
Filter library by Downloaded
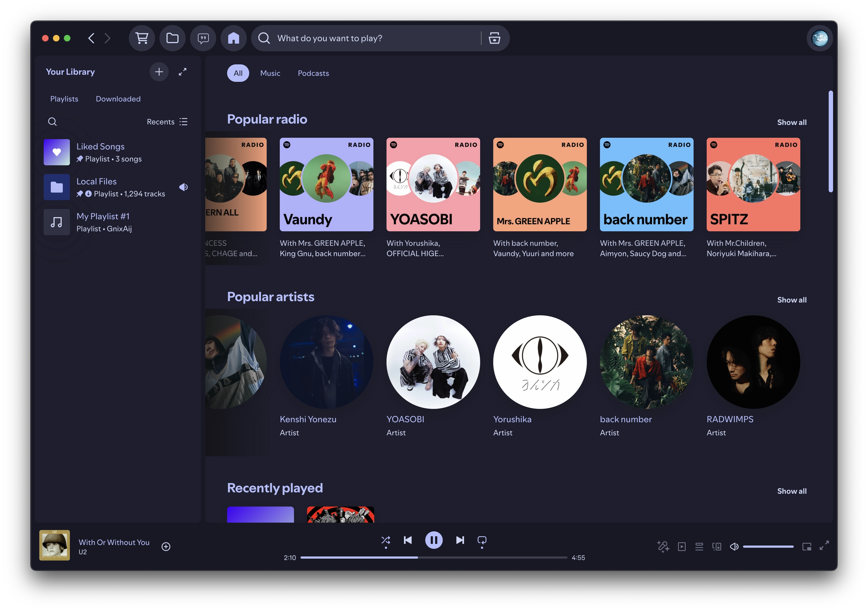click(118, 99)
